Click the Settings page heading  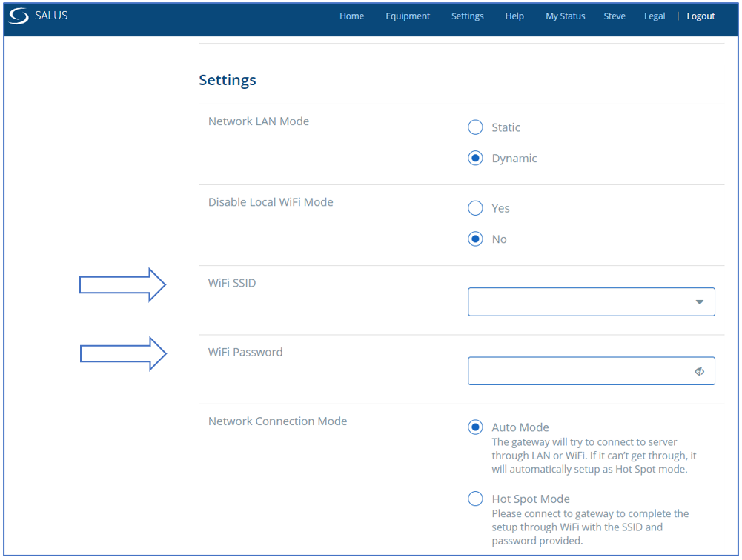[227, 81]
